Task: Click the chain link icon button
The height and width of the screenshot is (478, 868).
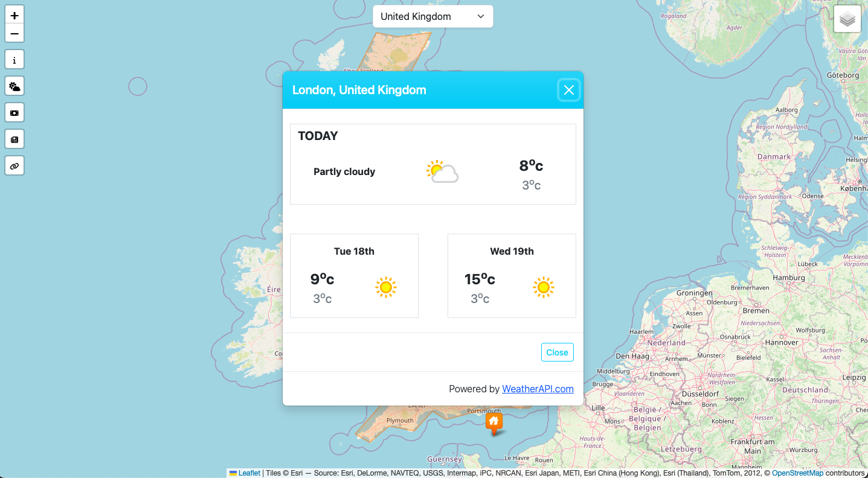Action: [x=14, y=165]
